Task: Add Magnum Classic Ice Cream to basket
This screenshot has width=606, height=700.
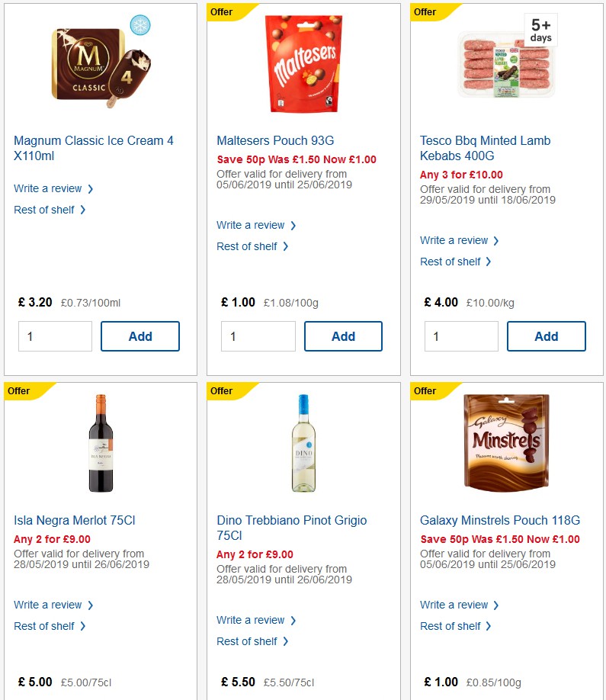Action: click(140, 336)
